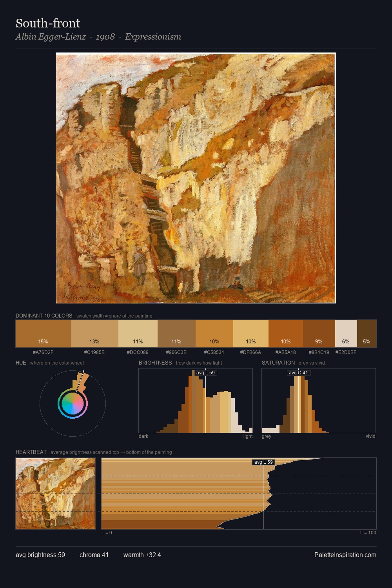Select the #966C3E brown swatch

tap(176, 334)
